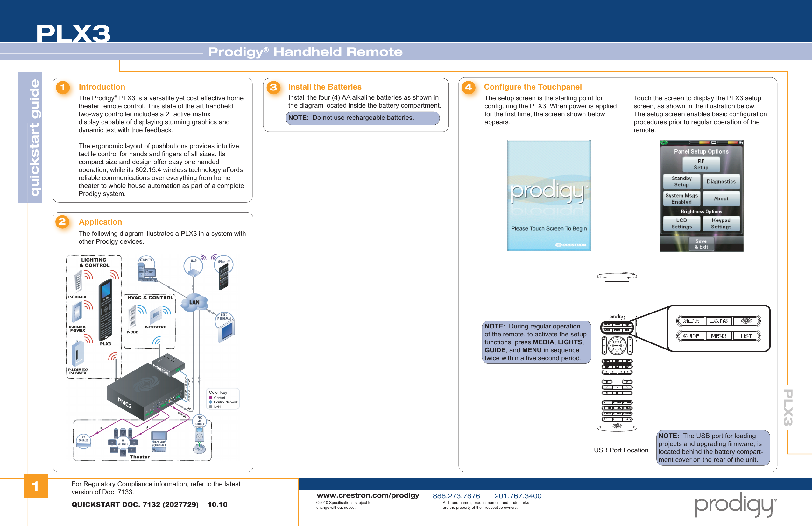Click the 'Do not use rechargeable batteries' note
812x526 pixels.
[x=363, y=118]
